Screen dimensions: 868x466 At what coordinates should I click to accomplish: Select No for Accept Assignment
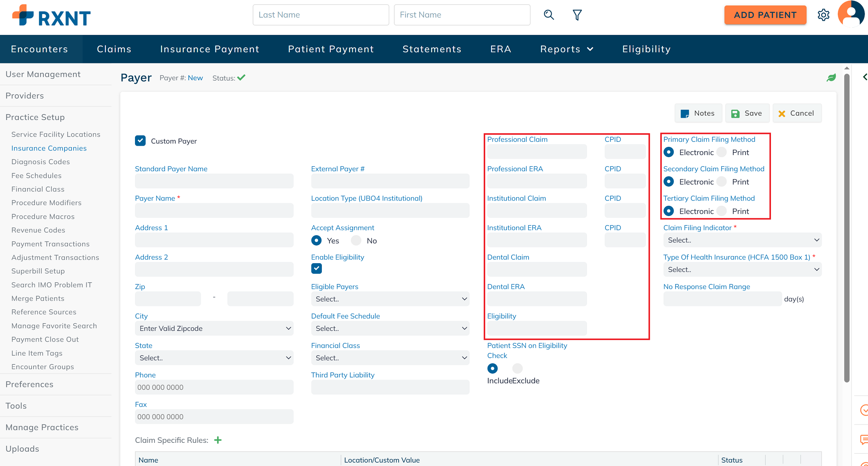[x=356, y=241]
